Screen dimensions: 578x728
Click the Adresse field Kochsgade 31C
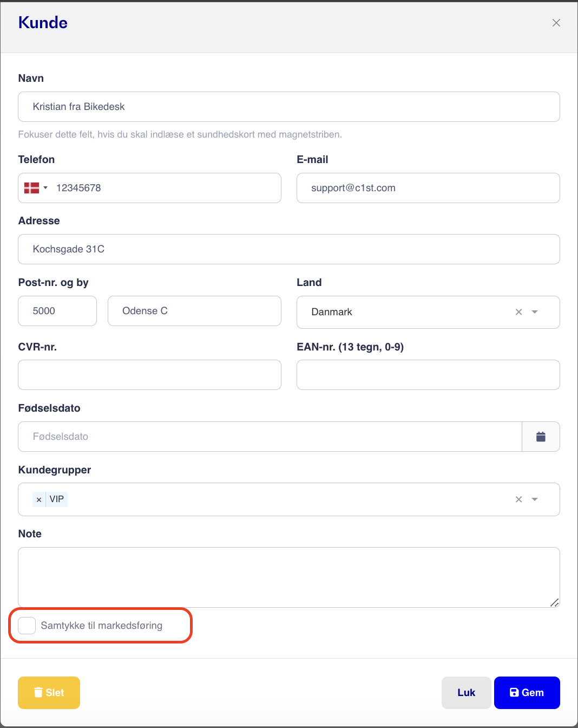coord(289,249)
